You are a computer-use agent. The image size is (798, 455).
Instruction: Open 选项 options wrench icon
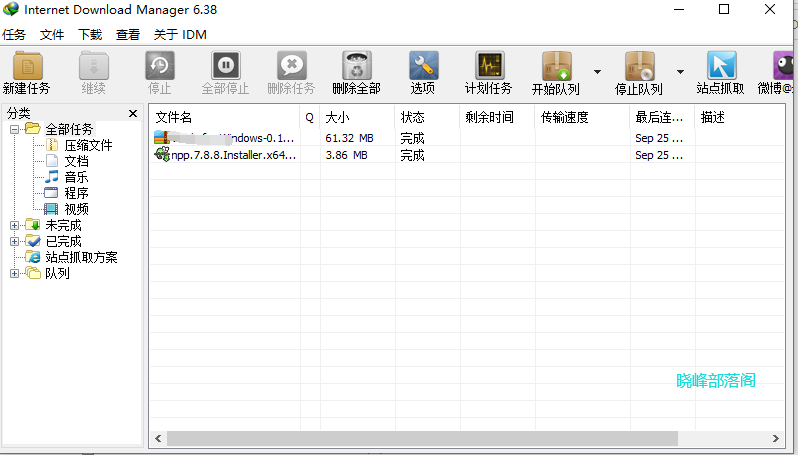pyautogui.click(x=423, y=66)
